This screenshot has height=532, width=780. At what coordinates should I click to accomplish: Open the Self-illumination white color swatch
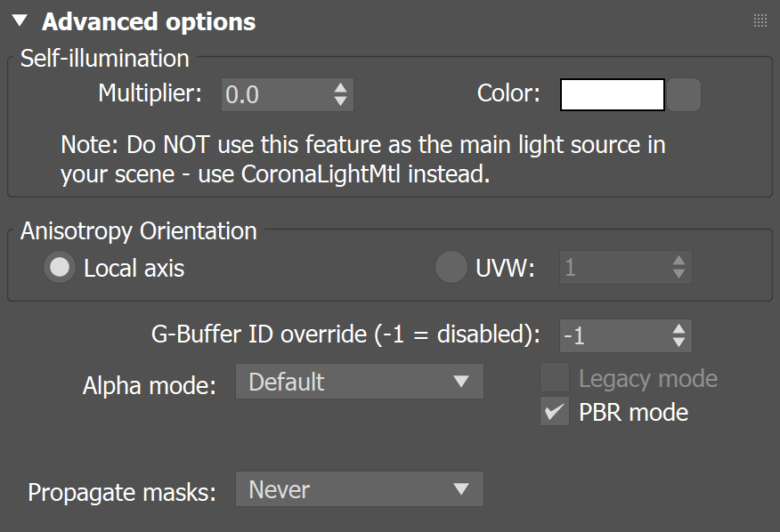(x=612, y=94)
